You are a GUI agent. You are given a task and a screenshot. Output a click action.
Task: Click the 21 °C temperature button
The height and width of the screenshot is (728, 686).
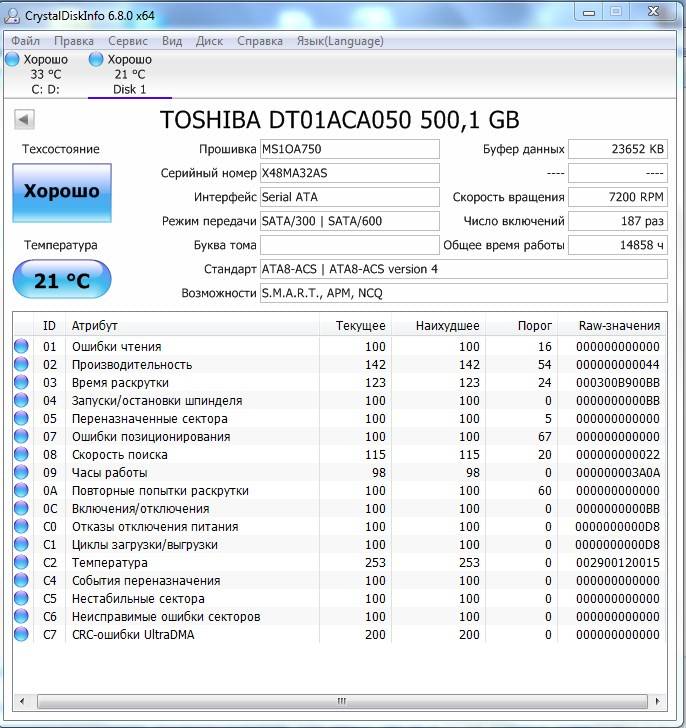61,280
